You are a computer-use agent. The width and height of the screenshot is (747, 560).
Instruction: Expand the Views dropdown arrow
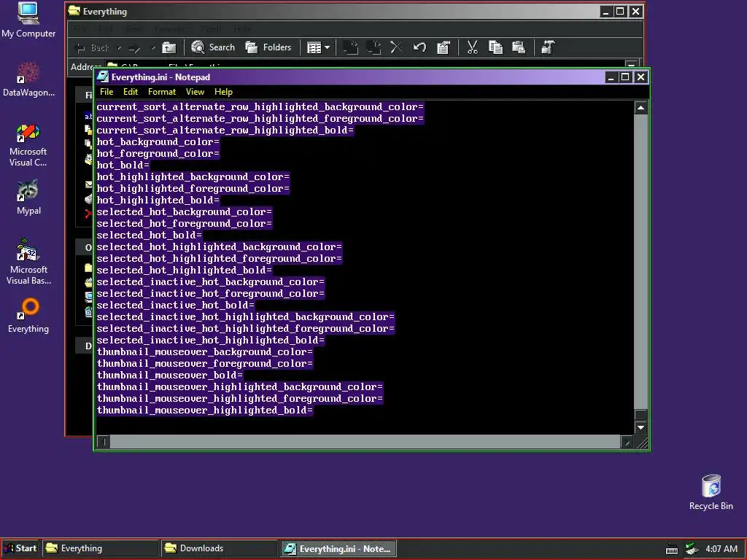point(328,47)
